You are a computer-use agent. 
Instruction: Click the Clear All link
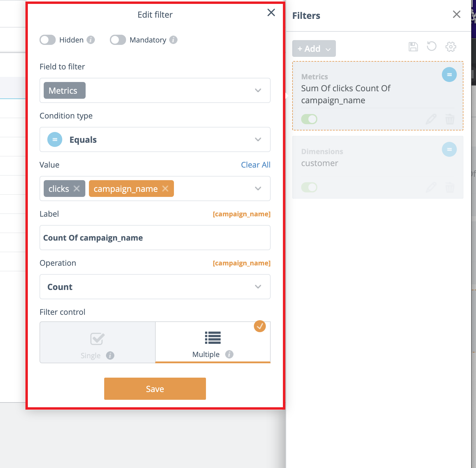255,165
